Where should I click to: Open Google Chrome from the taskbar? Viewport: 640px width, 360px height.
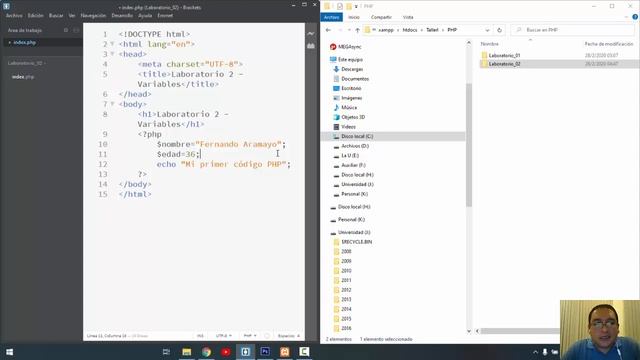point(206,352)
